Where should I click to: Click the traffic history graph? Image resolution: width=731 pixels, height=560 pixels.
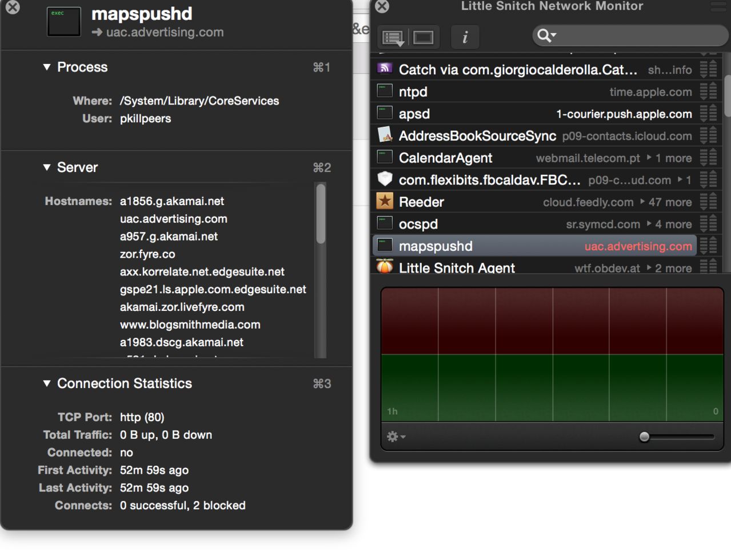[552, 354]
